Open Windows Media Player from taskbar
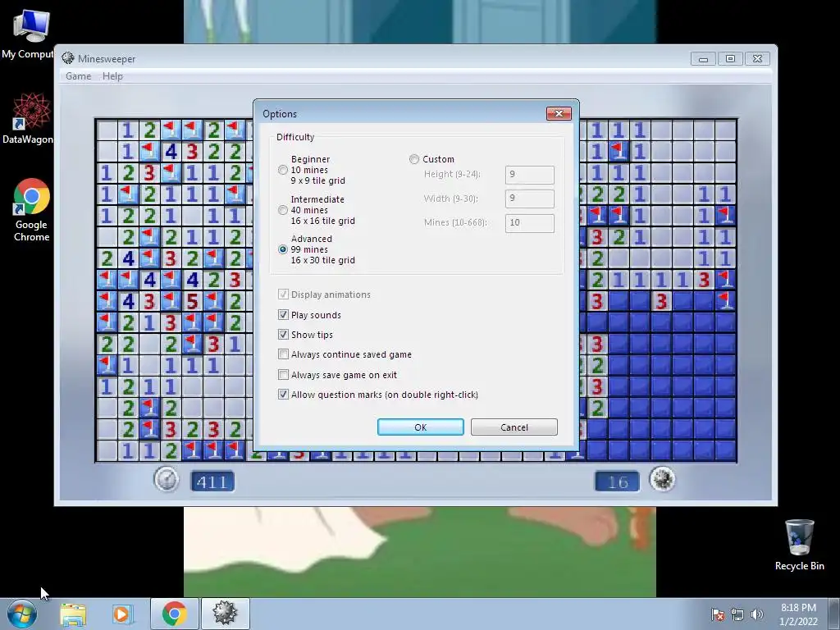The width and height of the screenshot is (840, 630). pyautogui.click(x=122, y=614)
